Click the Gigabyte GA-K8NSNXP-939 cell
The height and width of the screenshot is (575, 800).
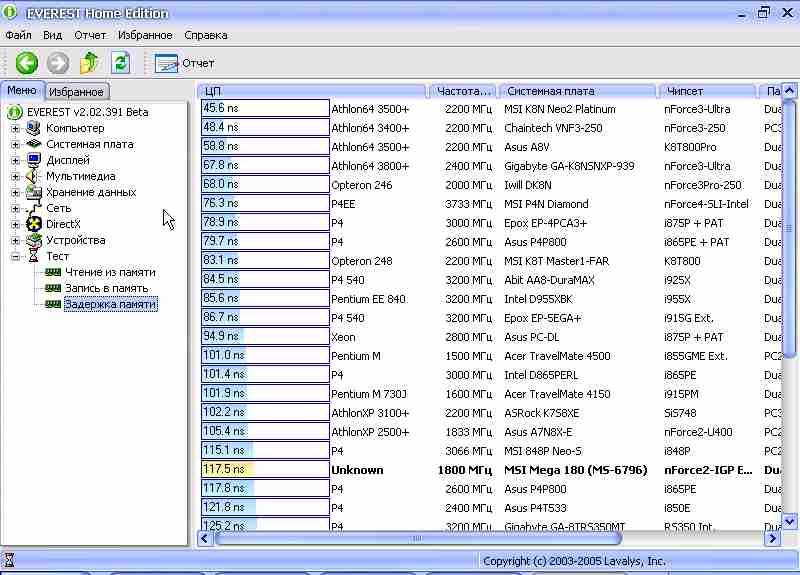[x=569, y=166]
